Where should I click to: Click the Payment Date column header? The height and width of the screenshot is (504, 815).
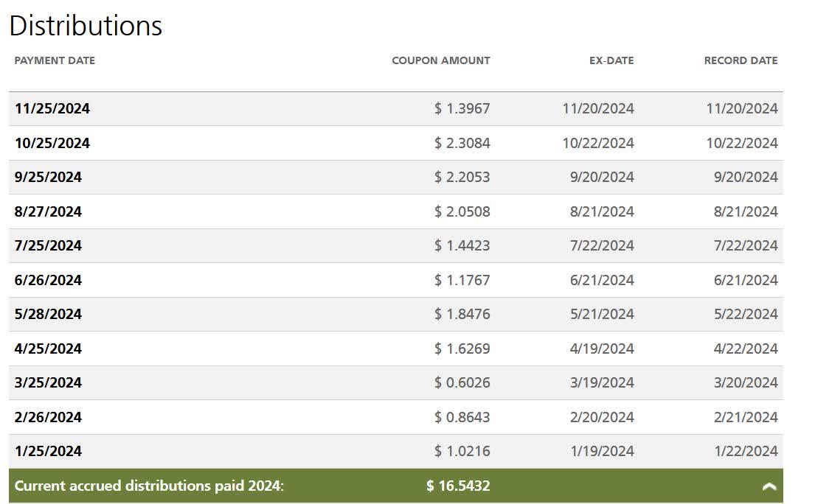(55, 60)
